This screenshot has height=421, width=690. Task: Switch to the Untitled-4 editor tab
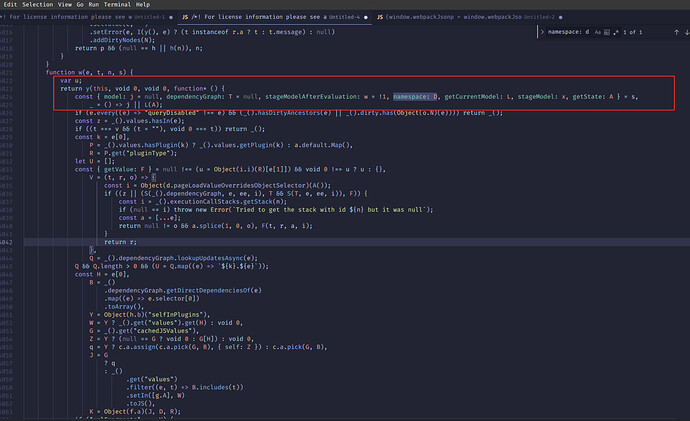[275, 17]
